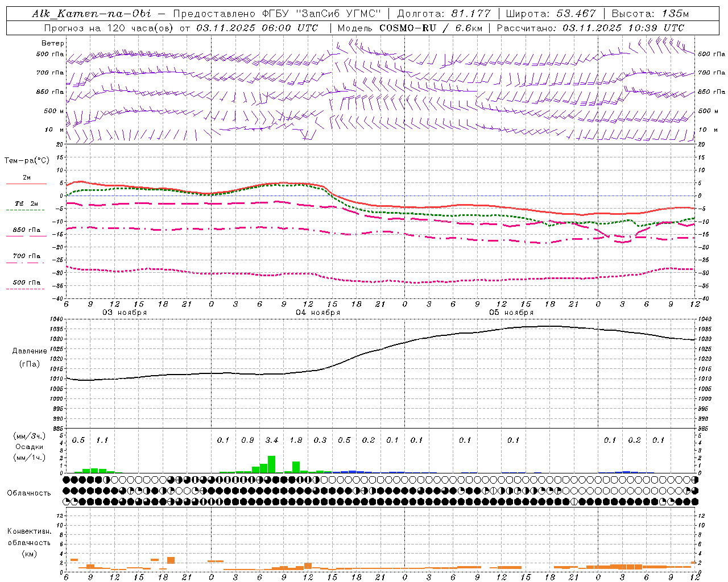Click the Конвективн. label text

pos(30,531)
